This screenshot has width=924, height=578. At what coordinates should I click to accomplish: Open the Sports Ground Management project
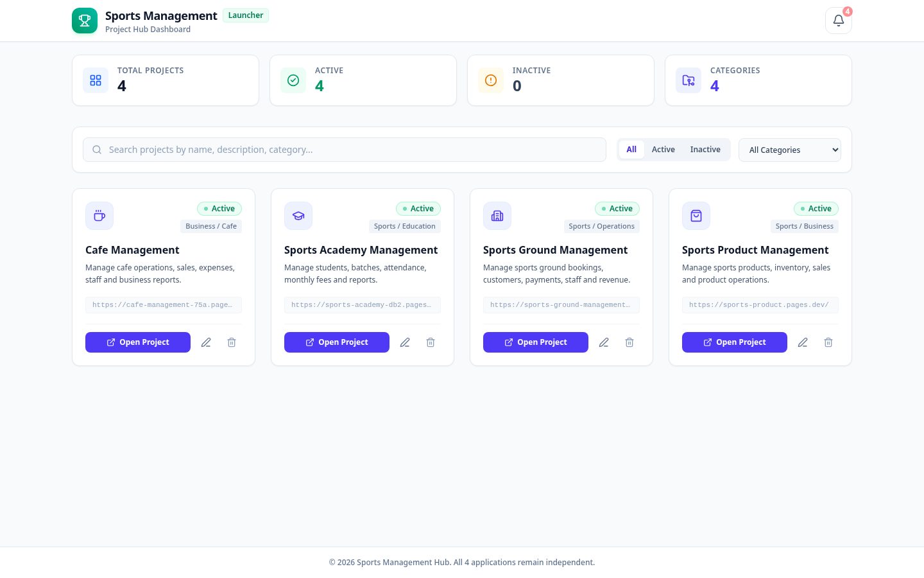pos(536,342)
